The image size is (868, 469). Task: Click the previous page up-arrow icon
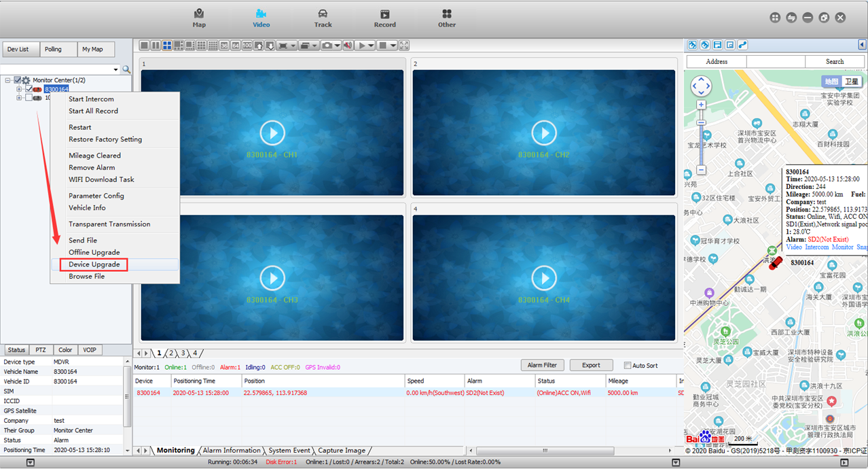259,46
